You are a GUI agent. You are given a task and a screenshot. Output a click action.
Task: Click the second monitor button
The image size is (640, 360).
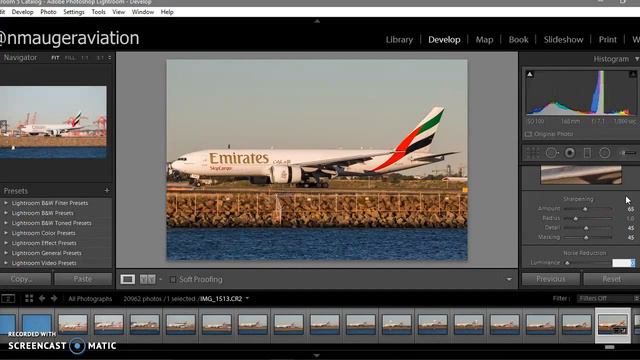tap(8, 299)
